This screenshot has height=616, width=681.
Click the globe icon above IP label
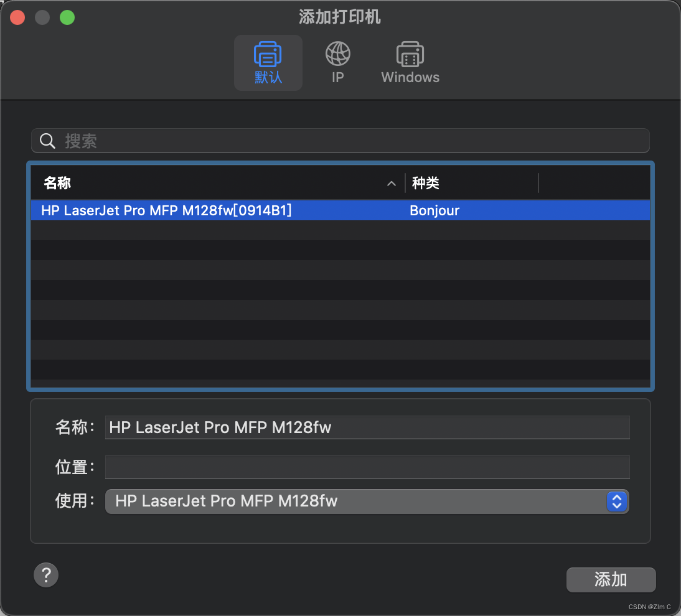(x=337, y=54)
